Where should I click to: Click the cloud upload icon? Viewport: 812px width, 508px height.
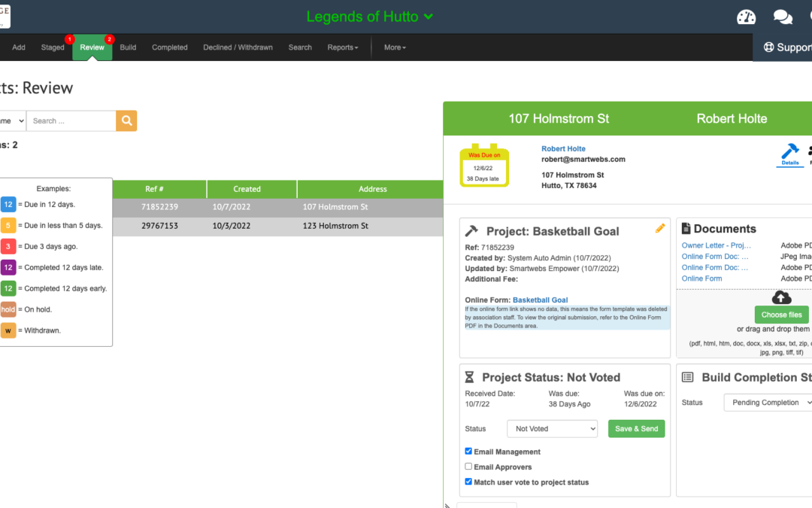tap(781, 297)
